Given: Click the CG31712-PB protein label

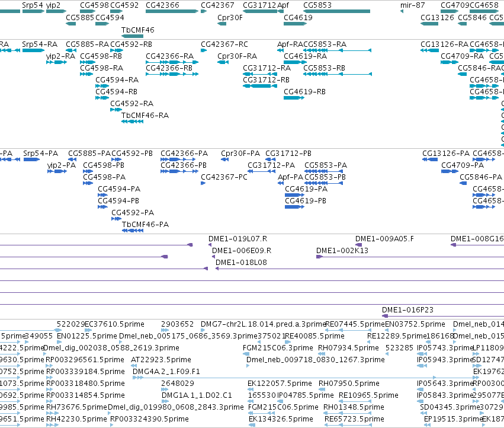Looking at the screenshot, I should pyautogui.click(x=288, y=154).
